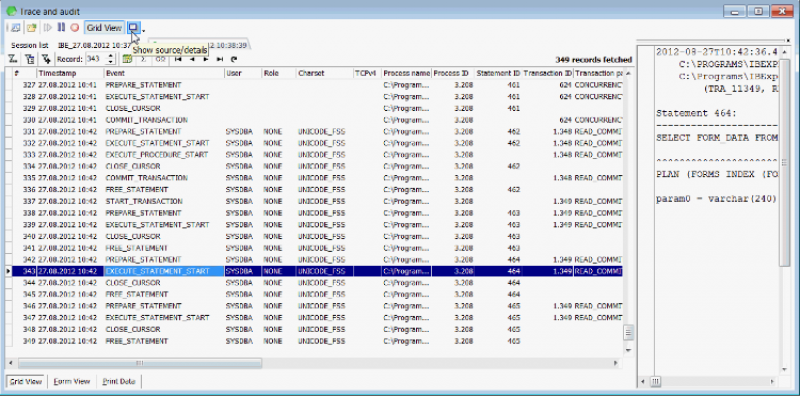
Task: Click the Charset column header
Action: [x=325, y=73]
